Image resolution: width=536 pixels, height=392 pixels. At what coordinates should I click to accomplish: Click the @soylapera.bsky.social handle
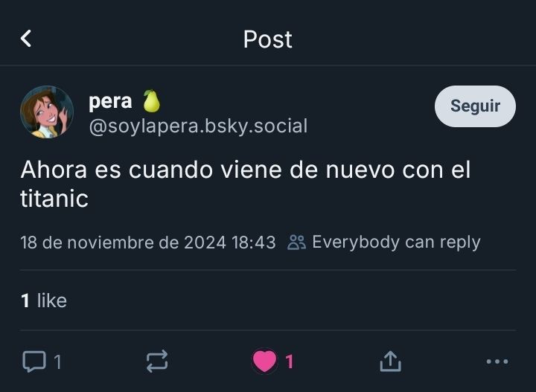coord(198,126)
